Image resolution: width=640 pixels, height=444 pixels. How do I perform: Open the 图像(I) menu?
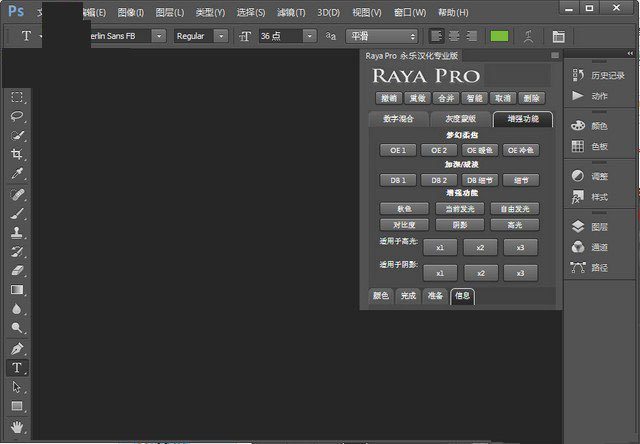pos(131,12)
